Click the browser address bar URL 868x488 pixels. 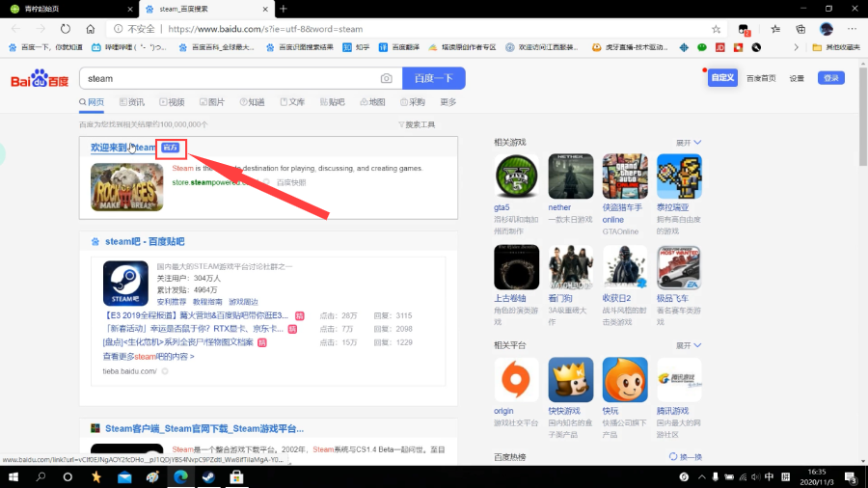tap(265, 29)
